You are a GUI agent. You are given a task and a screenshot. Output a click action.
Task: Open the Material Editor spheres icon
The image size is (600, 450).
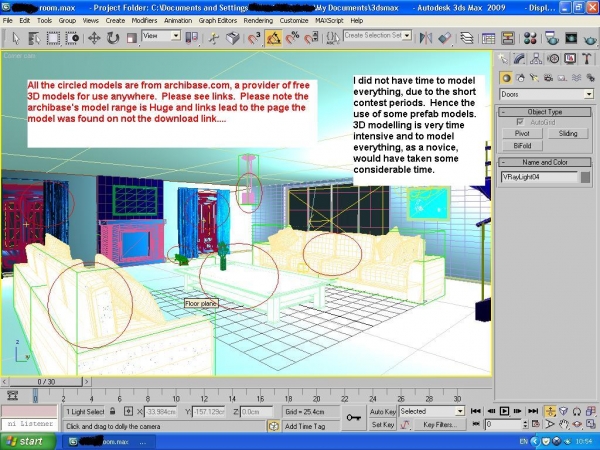(x=530, y=38)
